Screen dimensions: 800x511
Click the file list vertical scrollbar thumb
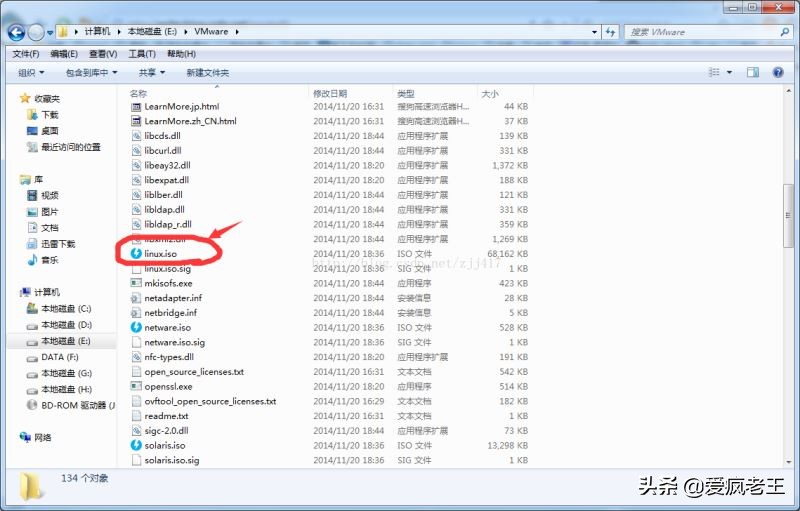coord(788,216)
